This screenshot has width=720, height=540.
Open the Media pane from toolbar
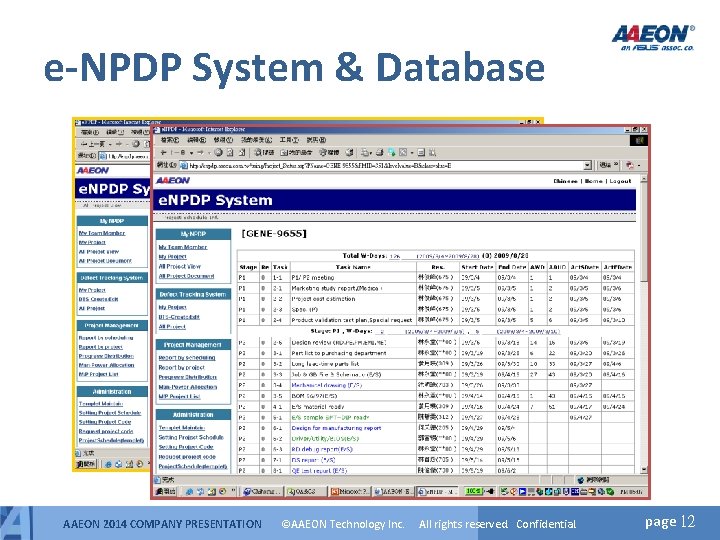[329, 152]
